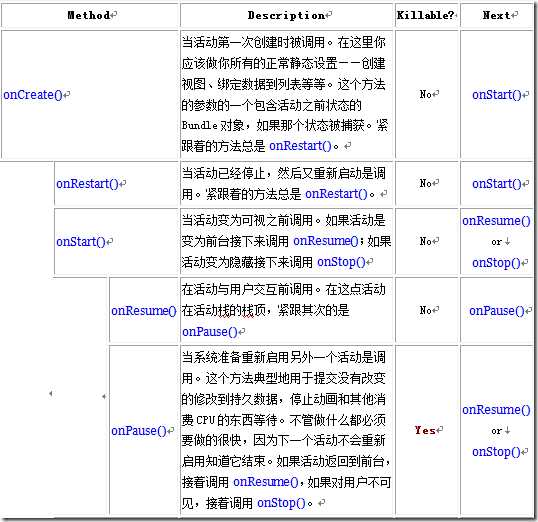Click the "No" Killable cell of onRestart row
This screenshot has height=522, width=538.
pos(425,183)
